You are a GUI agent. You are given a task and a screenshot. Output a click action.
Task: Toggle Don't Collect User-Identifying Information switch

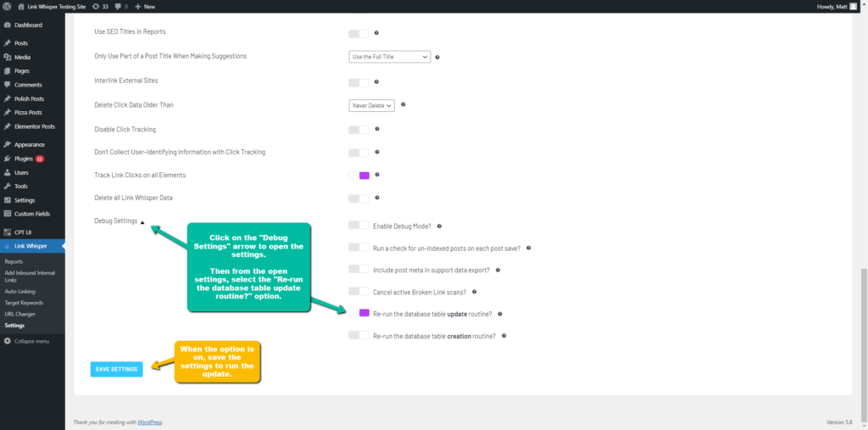[x=359, y=153]
